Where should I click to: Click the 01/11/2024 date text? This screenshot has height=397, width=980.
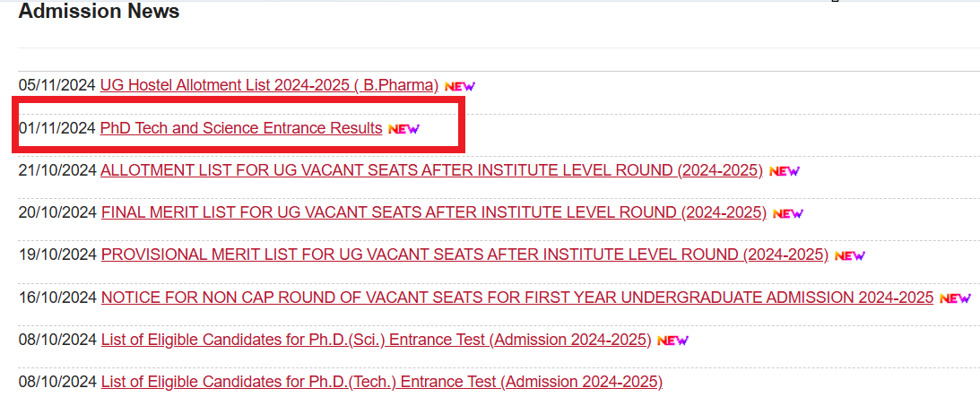tap(56, 128)
